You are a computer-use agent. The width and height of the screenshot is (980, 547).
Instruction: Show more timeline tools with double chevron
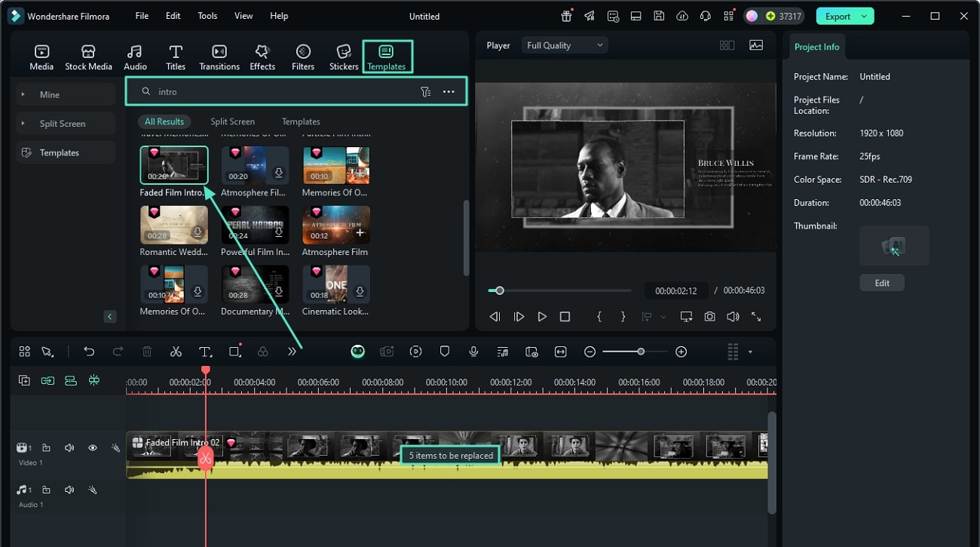click(x=292, y=352)
